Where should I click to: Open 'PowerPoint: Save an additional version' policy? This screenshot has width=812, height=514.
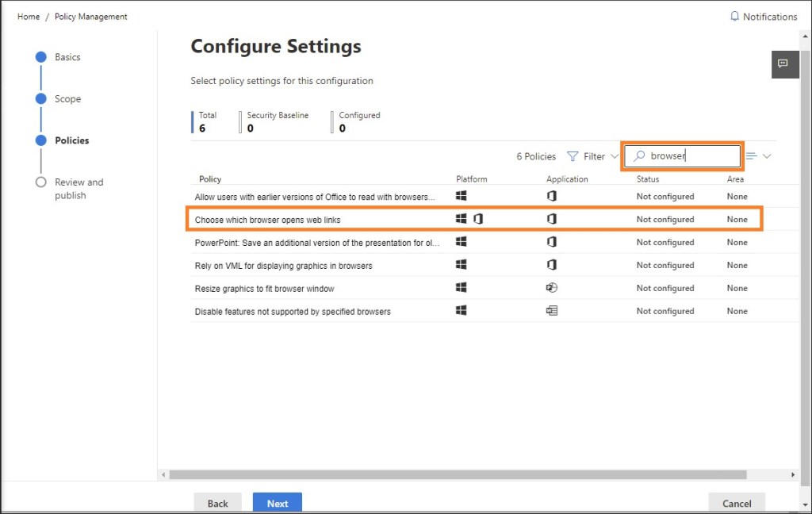point(317,243)
